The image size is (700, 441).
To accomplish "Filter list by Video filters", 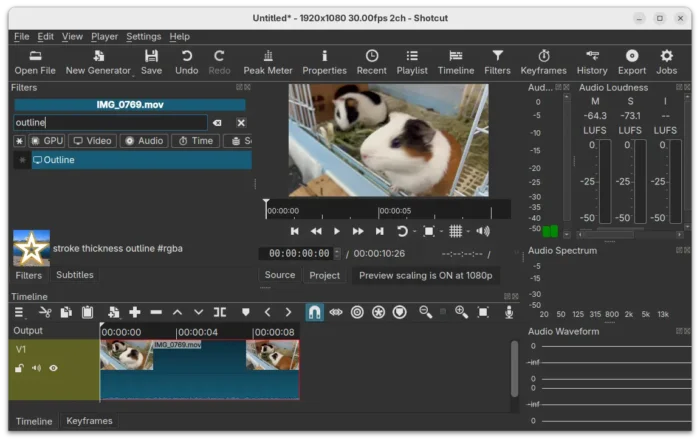I will 92,141.
